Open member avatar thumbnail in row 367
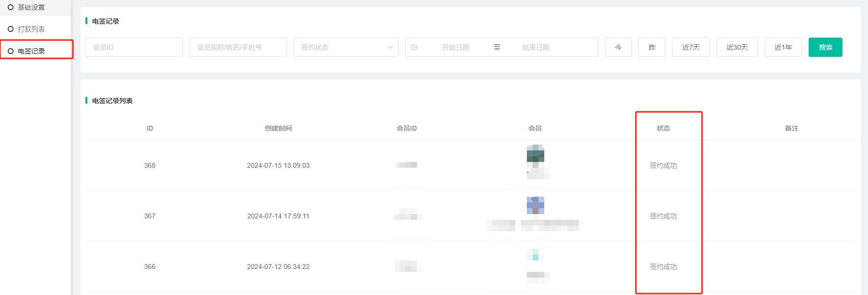Image resolution: width=868 pixels, height=295 pixels. point(535,205)
